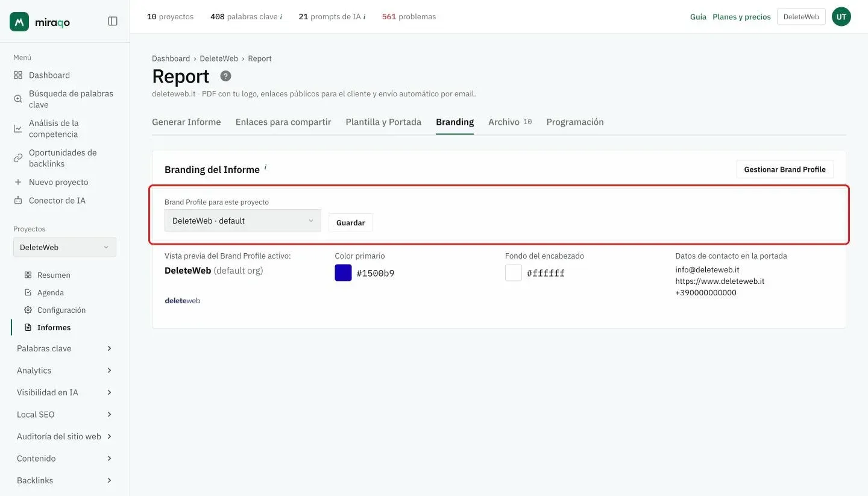Open the Guía link
868x496 pixels.
[x=698, y=17]
